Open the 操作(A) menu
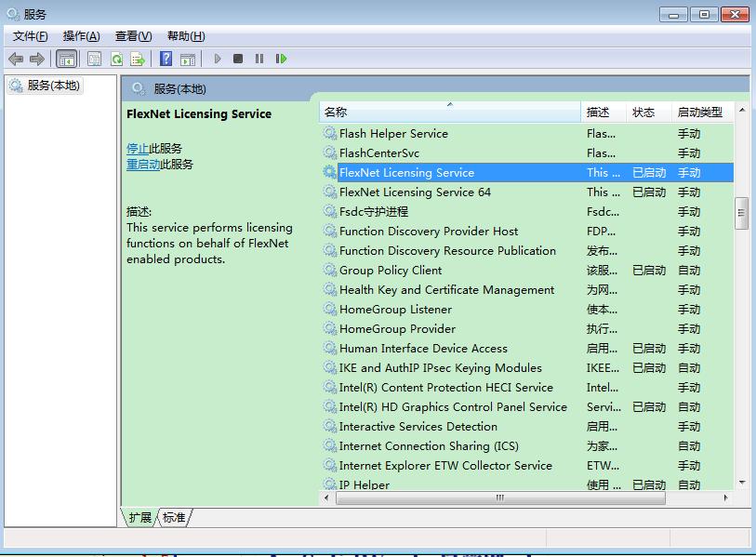 coord(81,36)
